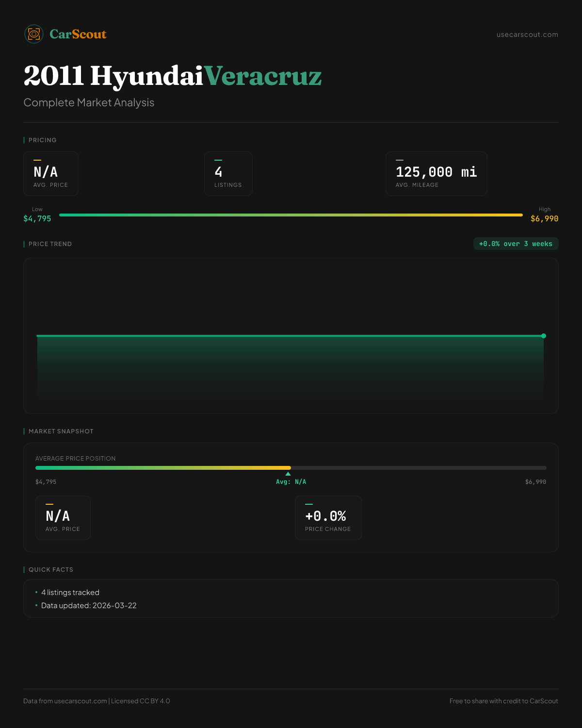Click the CarScout eye logo icon

[x=34, y=34]
